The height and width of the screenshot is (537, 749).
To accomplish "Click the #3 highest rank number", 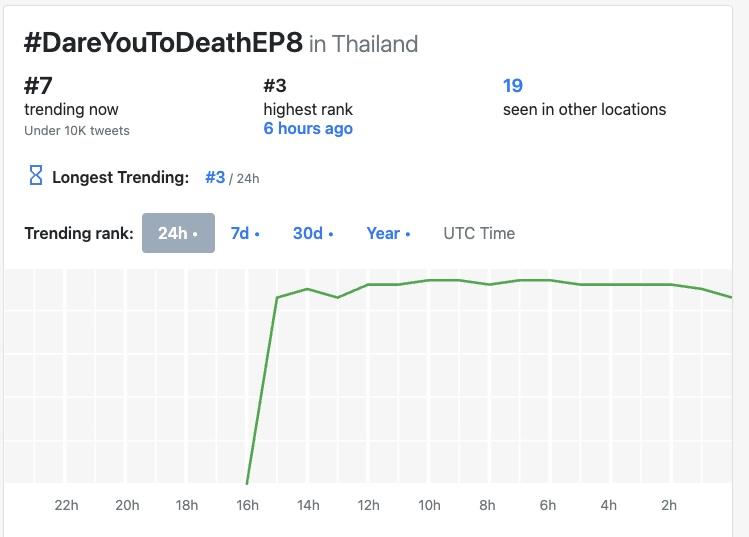I will 276,86.
